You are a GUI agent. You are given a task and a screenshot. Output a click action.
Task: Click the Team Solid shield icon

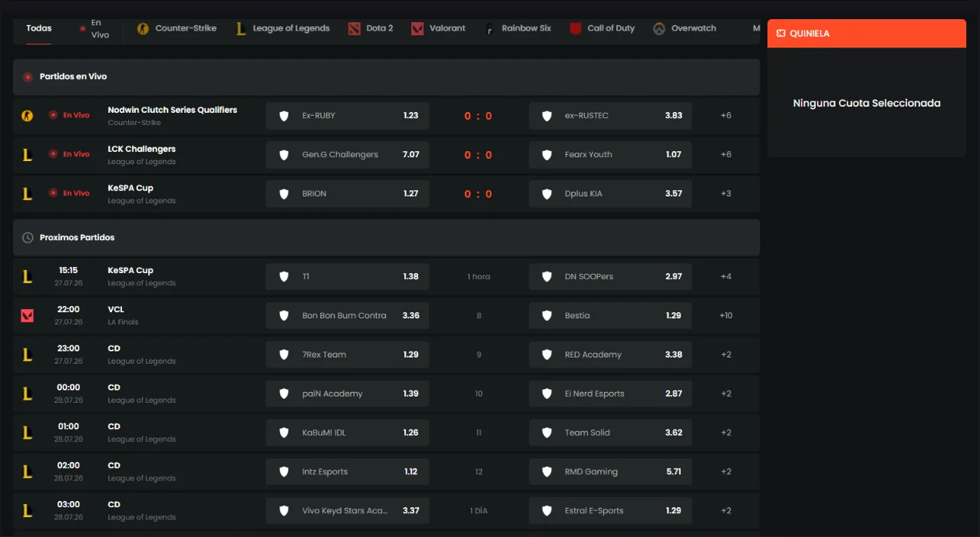coord(547,433)
